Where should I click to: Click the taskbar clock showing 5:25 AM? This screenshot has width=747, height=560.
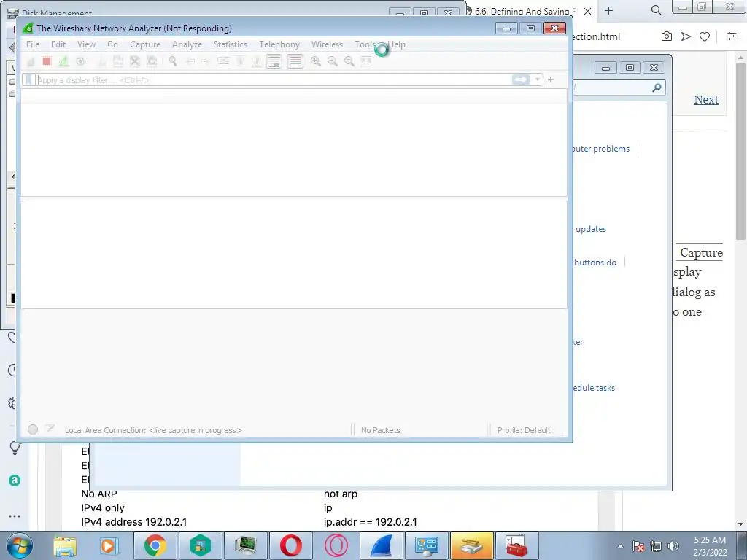click(710, 546)
